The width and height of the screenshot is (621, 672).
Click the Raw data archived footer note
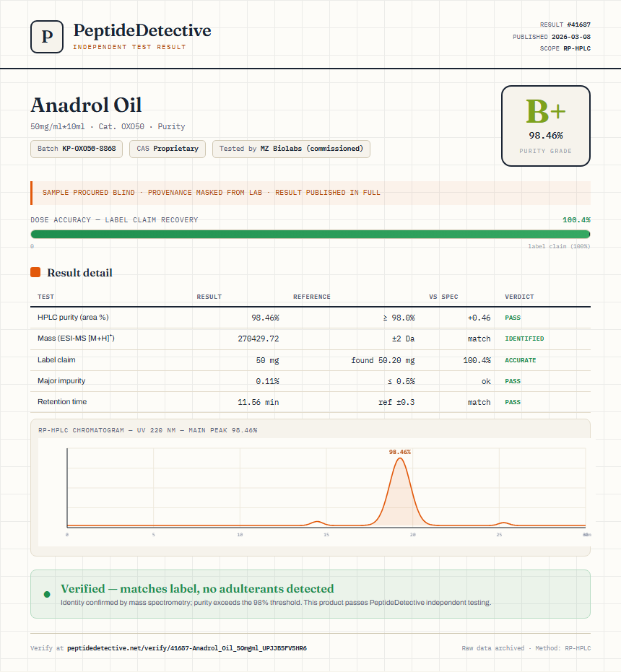tap(526, 648)
